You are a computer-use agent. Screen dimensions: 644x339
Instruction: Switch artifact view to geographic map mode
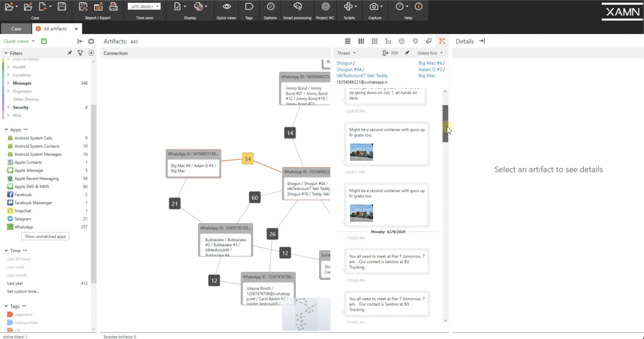[415, 41]
